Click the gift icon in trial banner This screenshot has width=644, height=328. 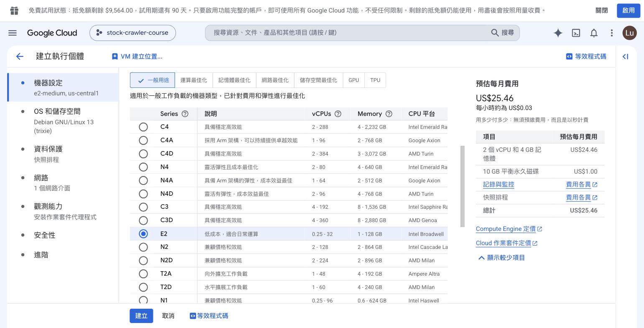pos(14,10)
